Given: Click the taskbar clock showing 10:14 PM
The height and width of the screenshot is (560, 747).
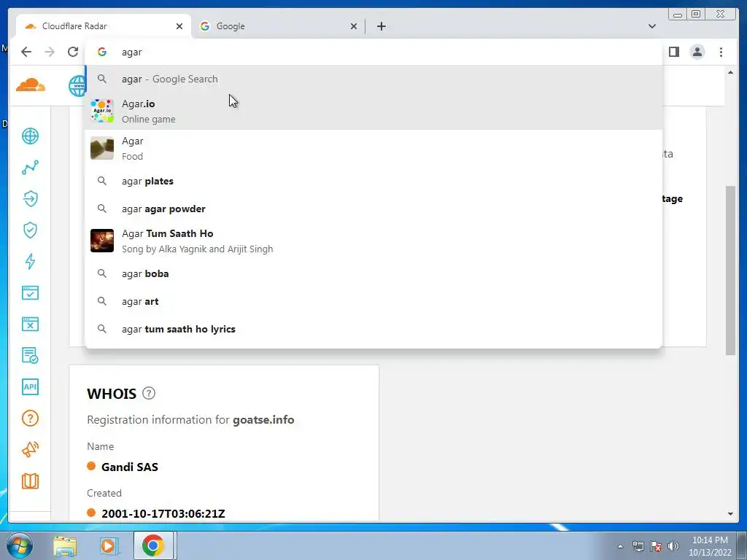Looking at the screenshot, I should pyautogui.click(x=710, y=546).
